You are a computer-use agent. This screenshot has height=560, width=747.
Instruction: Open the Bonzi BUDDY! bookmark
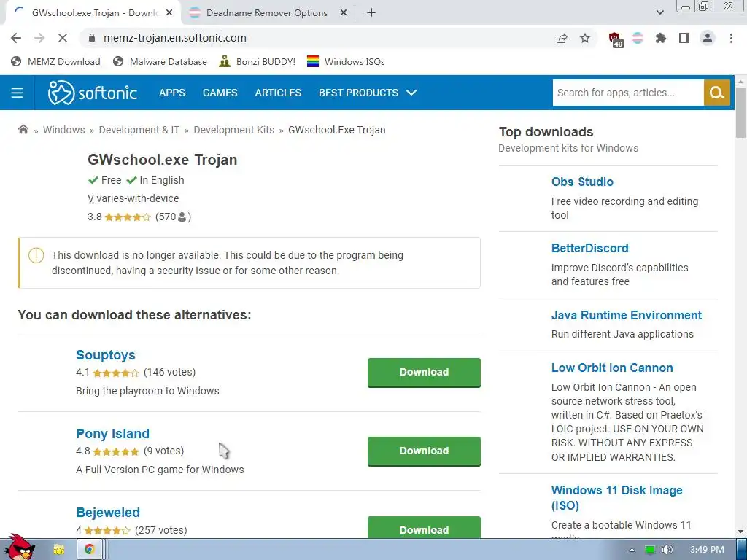coord(258,61)
